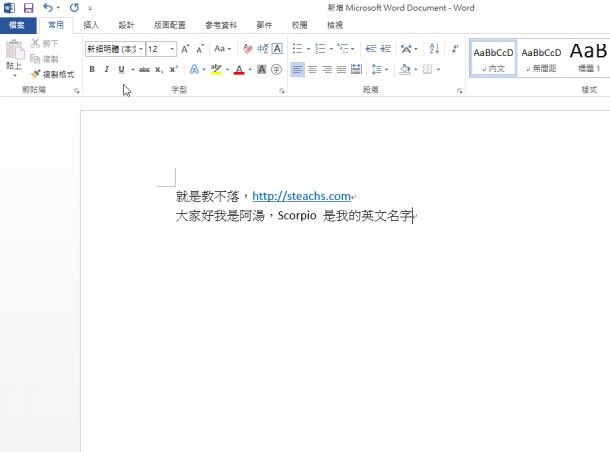
Task: Open the font size dropdown
Action: (x=173, y=48)
